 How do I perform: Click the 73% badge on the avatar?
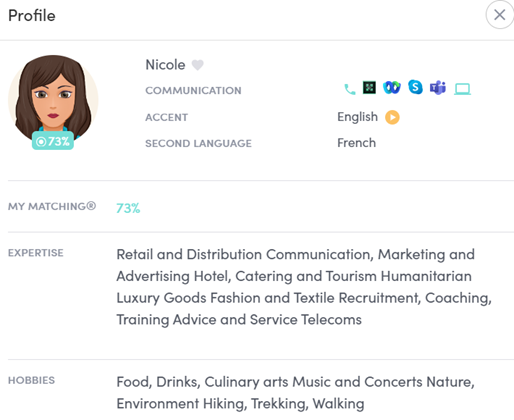53,141
